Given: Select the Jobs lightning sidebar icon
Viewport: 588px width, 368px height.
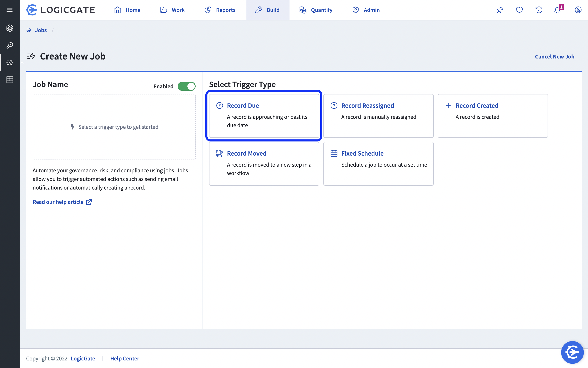Looking at the screenshot, I should (10, 63).
